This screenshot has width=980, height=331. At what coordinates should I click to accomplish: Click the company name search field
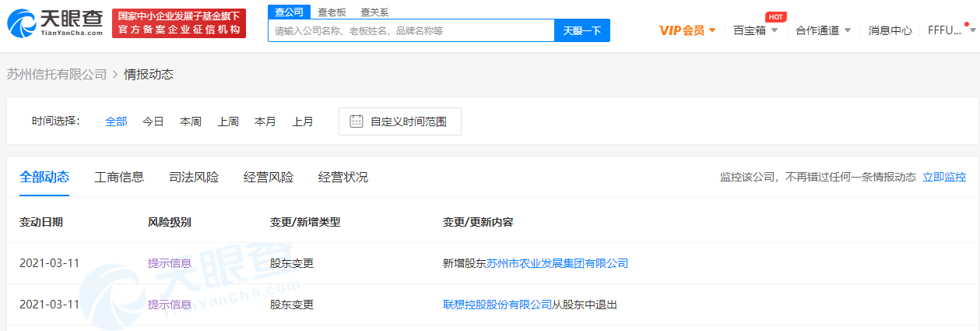411,30
